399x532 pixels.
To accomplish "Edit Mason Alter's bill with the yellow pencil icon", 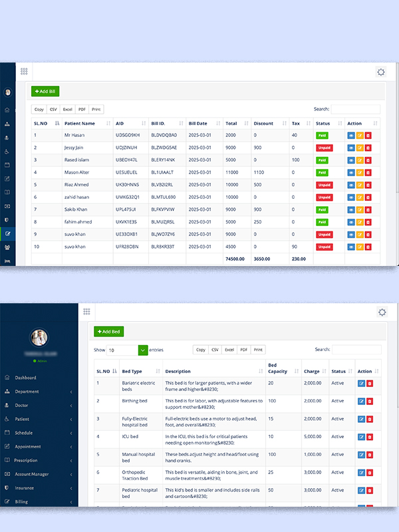I will click(x=360, y=172).
